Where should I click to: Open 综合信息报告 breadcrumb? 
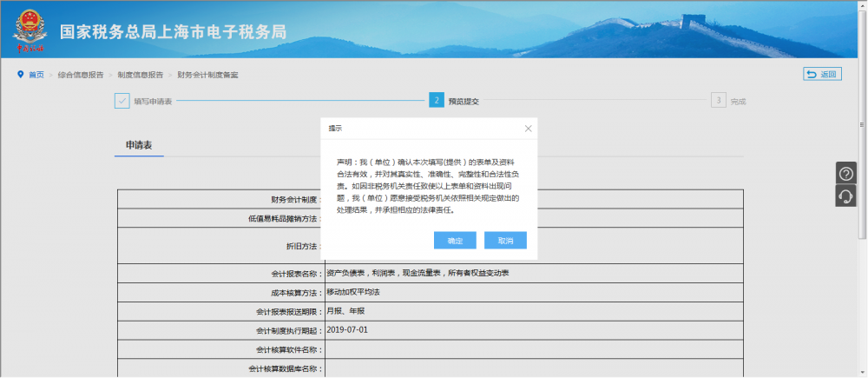point(81,75)
